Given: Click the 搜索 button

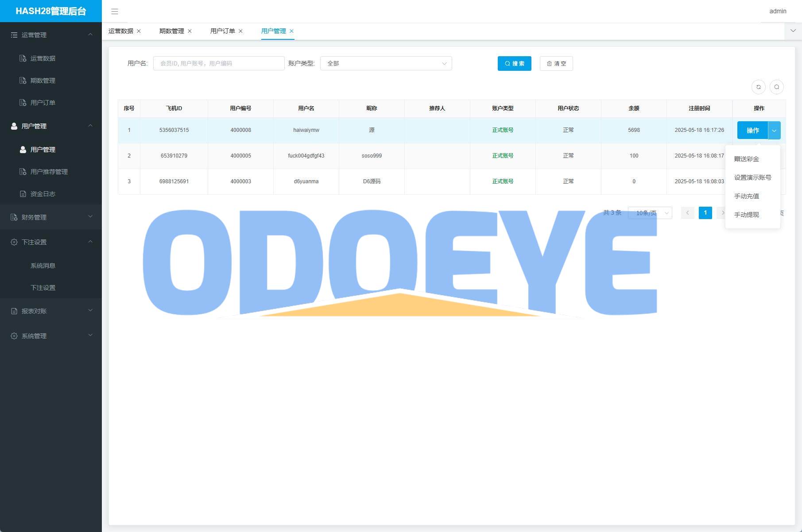Looking at the screenshot, I should [x=515, y=63].
